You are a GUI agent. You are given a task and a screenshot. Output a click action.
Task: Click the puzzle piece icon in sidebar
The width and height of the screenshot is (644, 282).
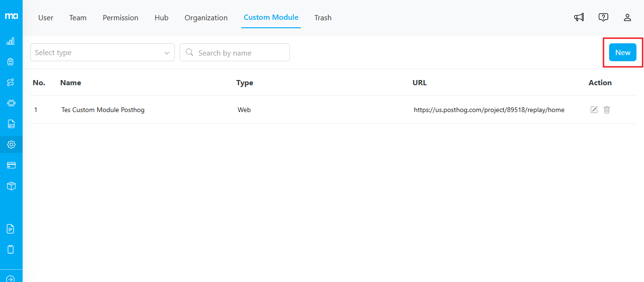pyautogui.click(x=11, y=103)
